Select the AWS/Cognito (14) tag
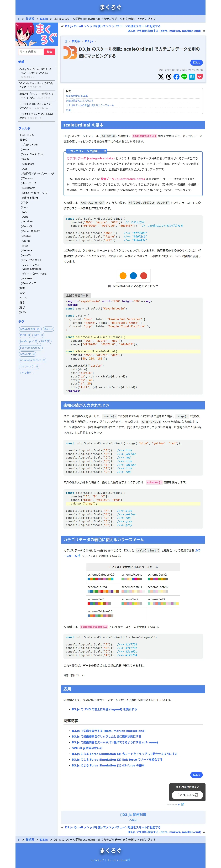Viewport: 221px width, 868px height. (30, 329)
